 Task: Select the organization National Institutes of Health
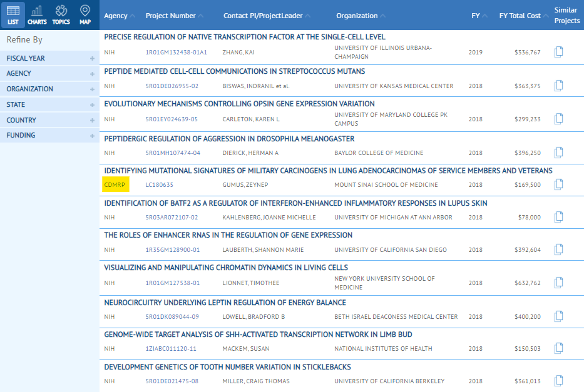[x=383, y=349]
